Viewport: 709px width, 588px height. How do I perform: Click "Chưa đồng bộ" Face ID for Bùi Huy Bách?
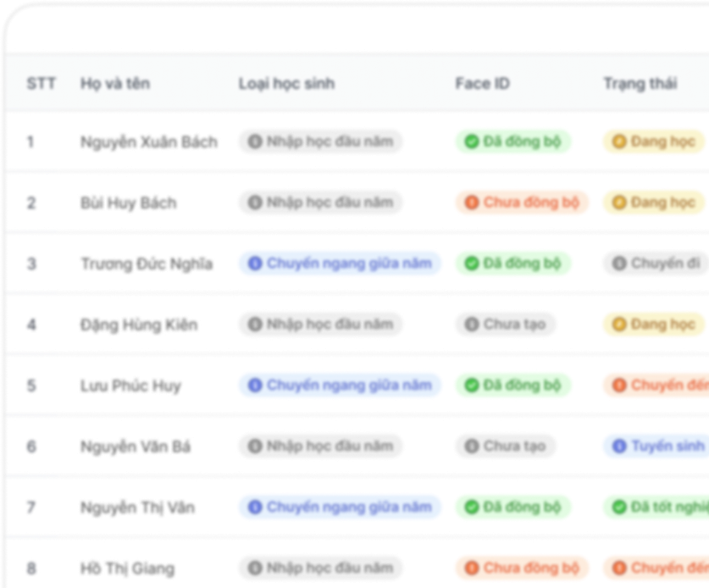523,202
